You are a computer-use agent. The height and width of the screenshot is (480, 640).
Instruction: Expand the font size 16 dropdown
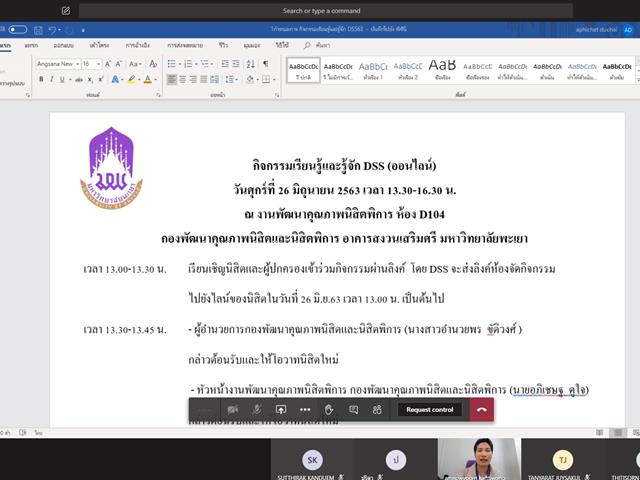pos(91,64)
